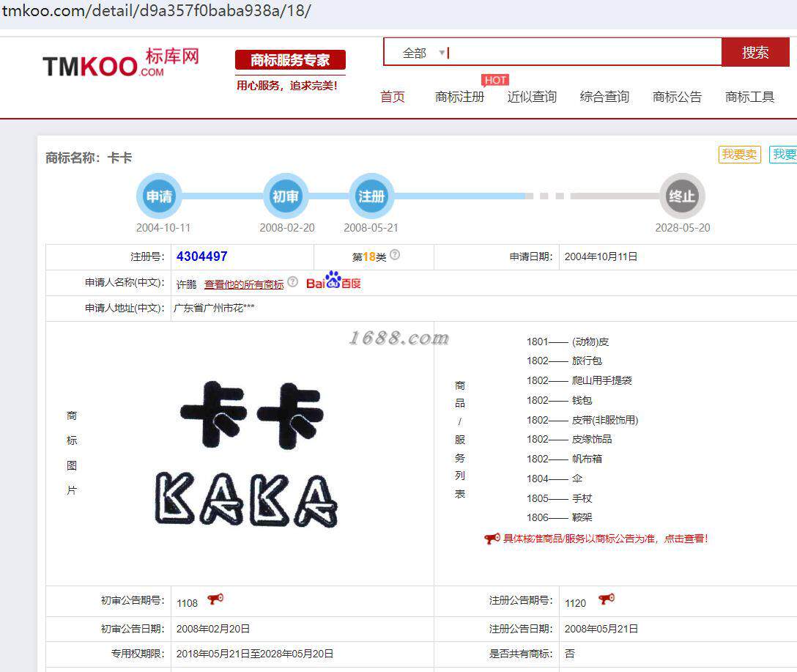The width and height of the screenshot is (797, 672).
Task: Click the Baidu 百度 logo icon
Action: (x=333, y=281)
